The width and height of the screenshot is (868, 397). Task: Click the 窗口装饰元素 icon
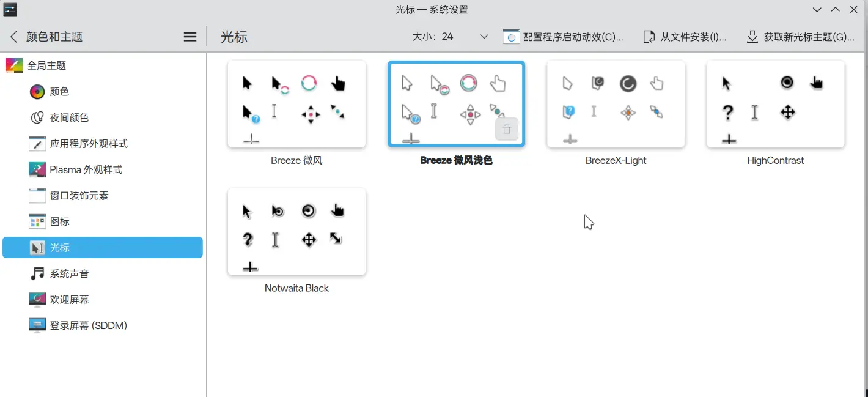[37, 196]
